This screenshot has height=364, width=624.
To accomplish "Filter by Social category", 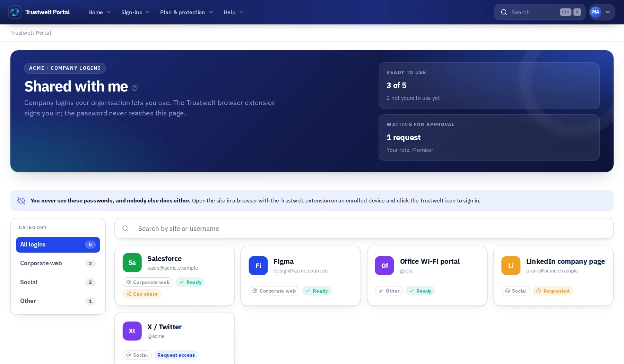I will pos(58,282).
